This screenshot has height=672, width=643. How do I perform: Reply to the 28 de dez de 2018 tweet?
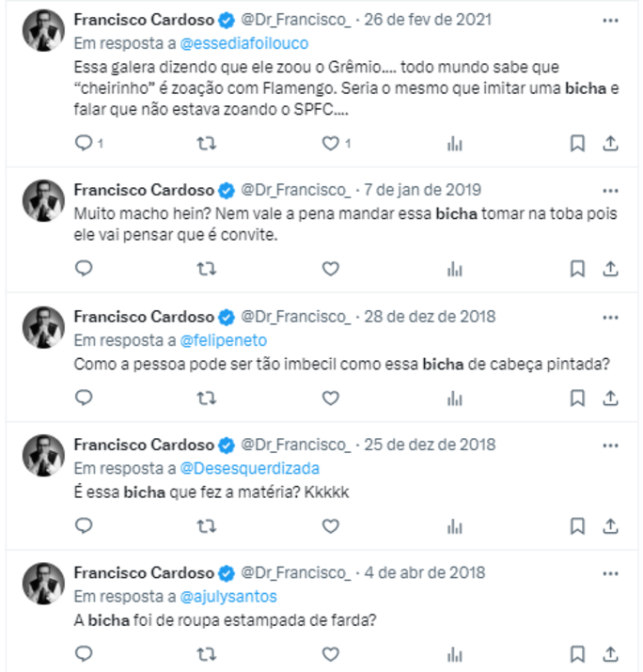tap(84, 397)
